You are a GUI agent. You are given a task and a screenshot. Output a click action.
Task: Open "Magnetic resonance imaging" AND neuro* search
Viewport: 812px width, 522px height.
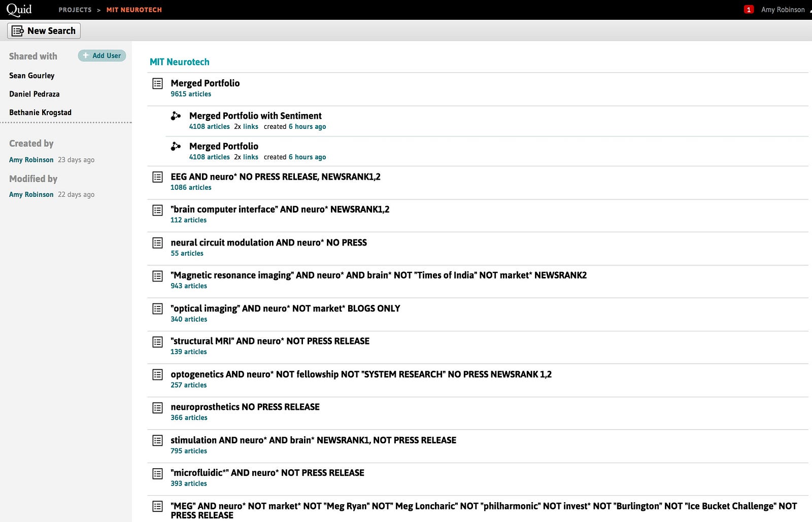(379, 275)
